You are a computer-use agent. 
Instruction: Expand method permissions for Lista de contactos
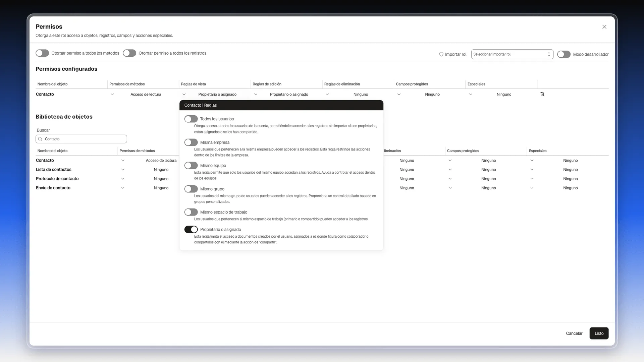(123, 170)
